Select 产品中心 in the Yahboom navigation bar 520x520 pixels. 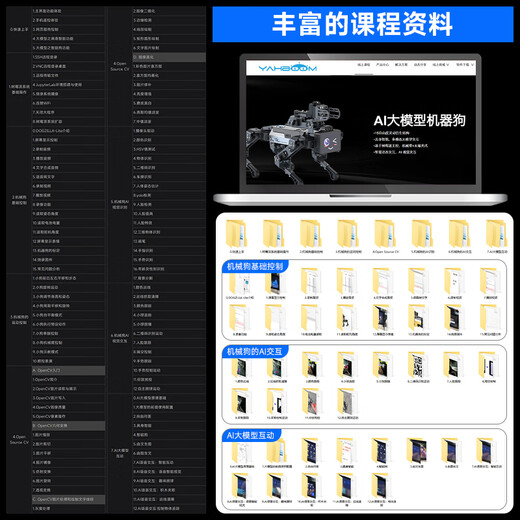pyautogui.click(x=382, y=65)
